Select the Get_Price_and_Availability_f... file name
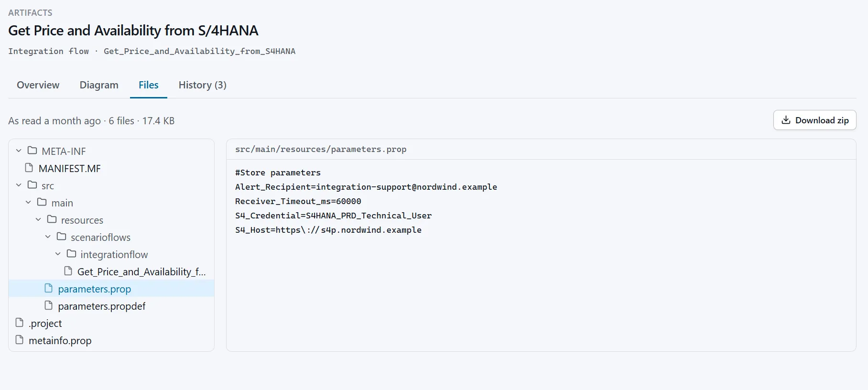Image resolution: width=868 pixels, height=390 pixels. pos(141,272)
